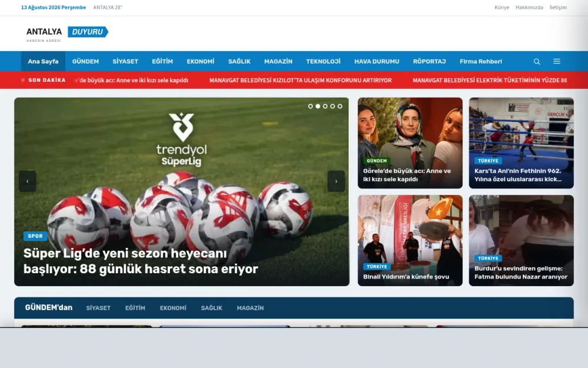Open the Süper Lig'de yeni sezon headline
The width and height of the screenshot is (588, 368).
[x=141, y=261]
